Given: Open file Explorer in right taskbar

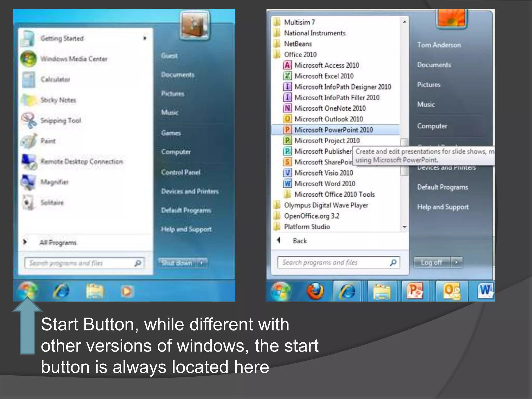Looking at the screenshot, I should point(382,291).
